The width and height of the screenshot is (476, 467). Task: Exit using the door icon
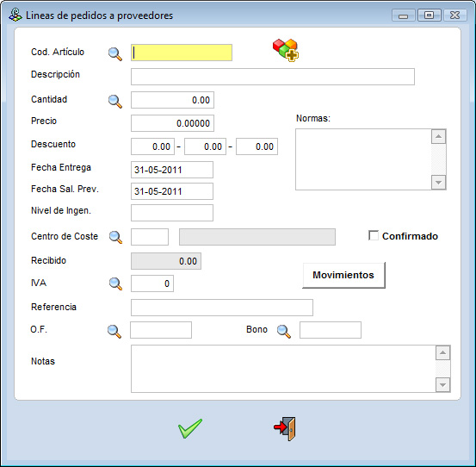click(x=284, y=429)
